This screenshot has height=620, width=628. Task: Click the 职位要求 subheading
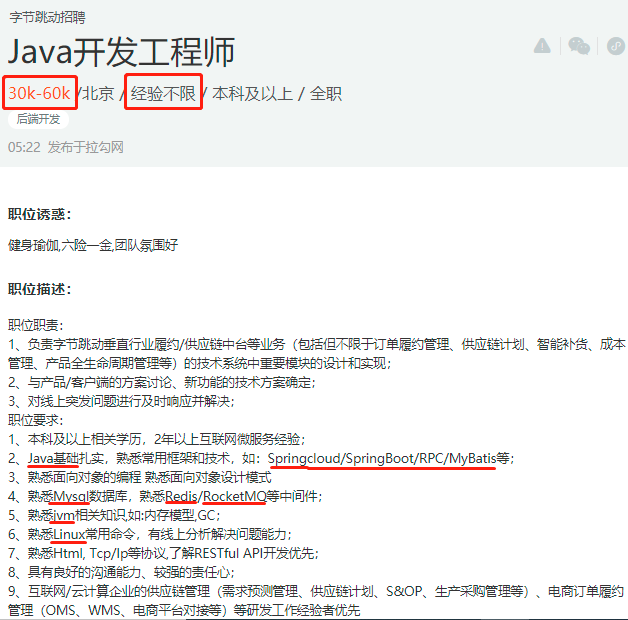35,420
